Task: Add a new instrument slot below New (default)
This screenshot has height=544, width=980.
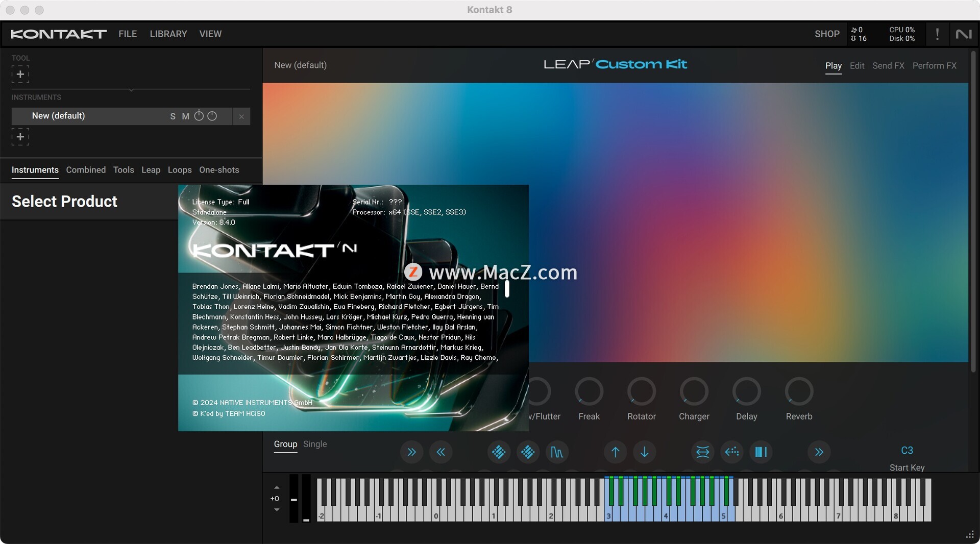Action: [x=20, y=137]
